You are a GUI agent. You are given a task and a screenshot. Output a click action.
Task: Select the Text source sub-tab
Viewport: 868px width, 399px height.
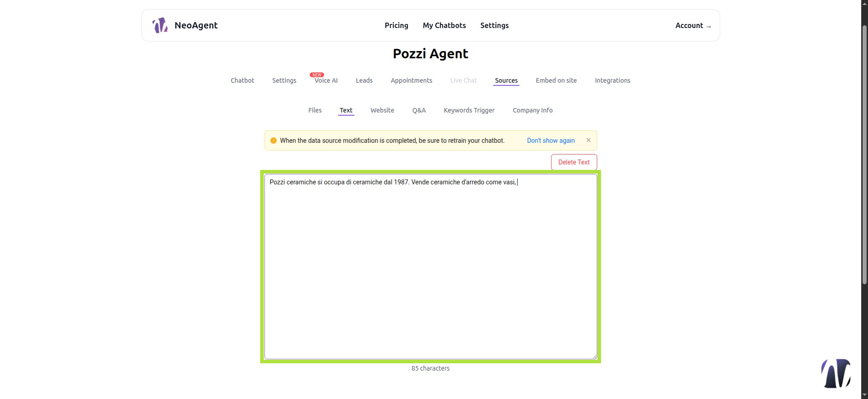tap(346, 110)
